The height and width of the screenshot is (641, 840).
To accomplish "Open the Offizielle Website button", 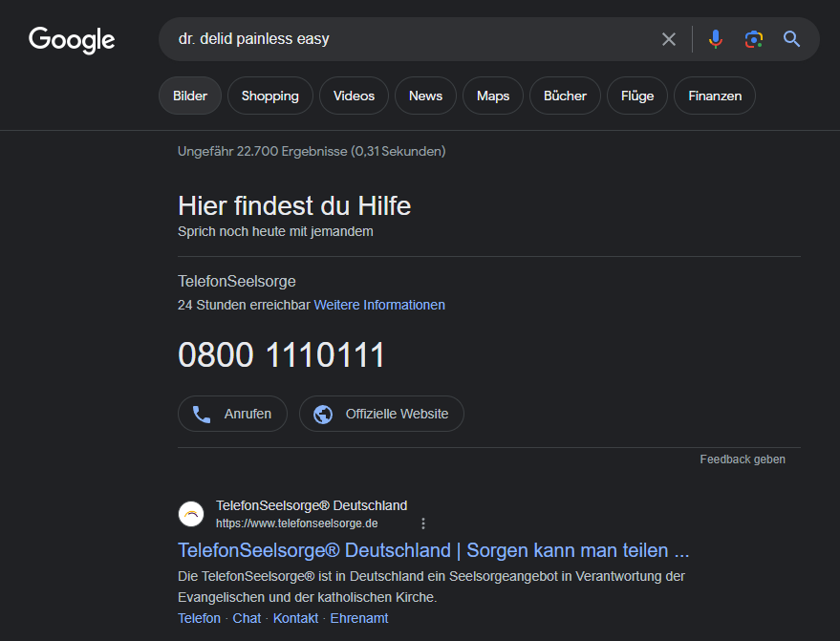I will click(x=381, y=414).
